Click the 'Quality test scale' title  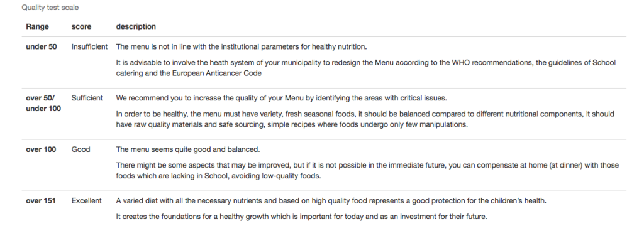pos(50,8)
